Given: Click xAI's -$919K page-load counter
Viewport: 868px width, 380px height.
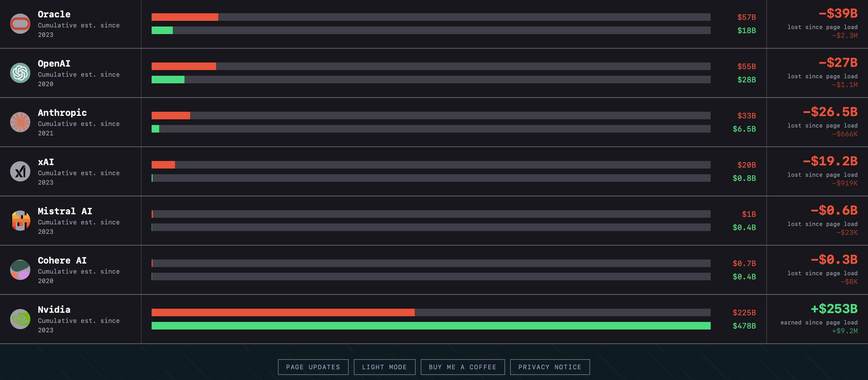Looking at the screenshot, I should [845, 183].
